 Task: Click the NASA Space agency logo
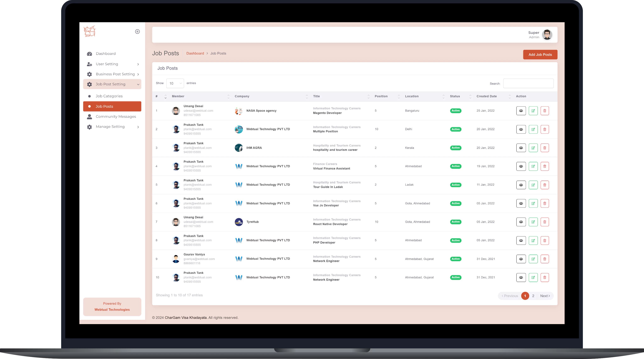click(239, 111)
